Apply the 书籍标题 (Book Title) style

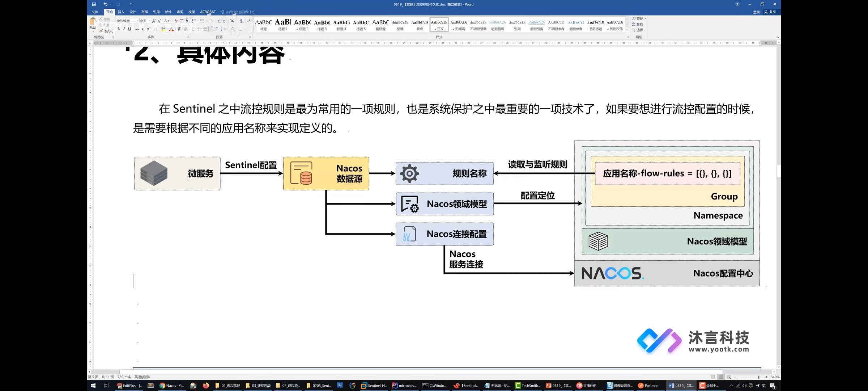point(595,25)
